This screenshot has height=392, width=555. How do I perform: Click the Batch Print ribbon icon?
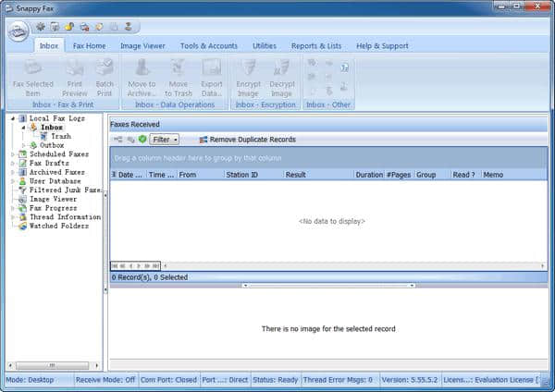[x=105, y=67]
